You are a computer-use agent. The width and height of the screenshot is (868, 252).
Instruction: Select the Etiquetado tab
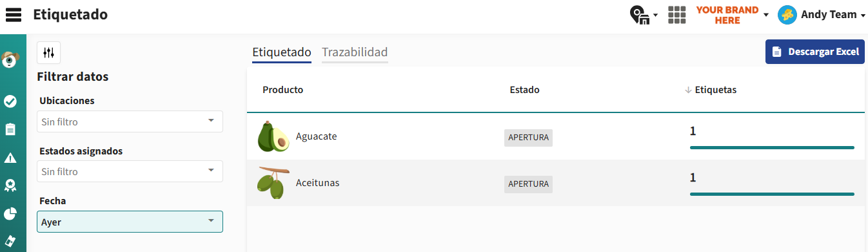[x=282, y=52]
